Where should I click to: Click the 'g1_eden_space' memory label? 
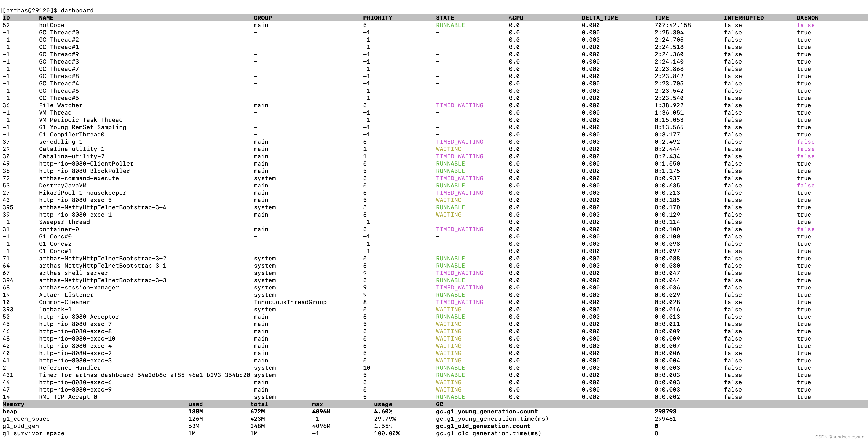tap(26, 419)
